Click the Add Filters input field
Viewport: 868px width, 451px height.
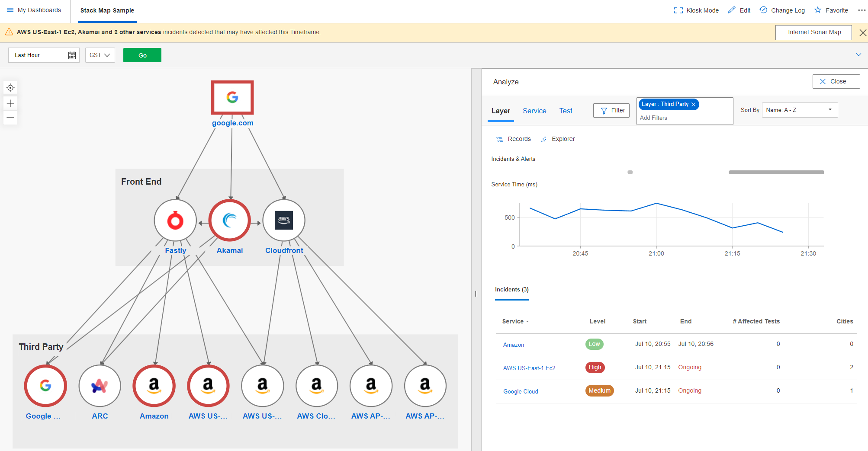685,118
